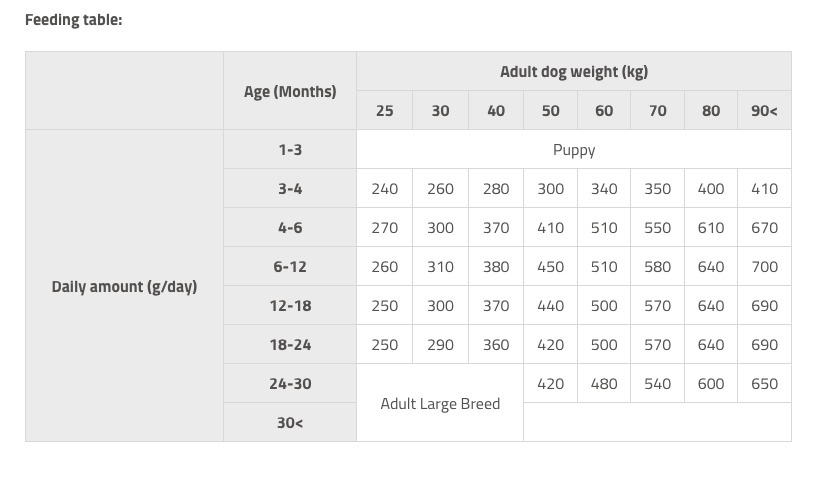
Task: Select the 'Age (Months)' column header
Action: pyautogui.click(x=290, y=91)
